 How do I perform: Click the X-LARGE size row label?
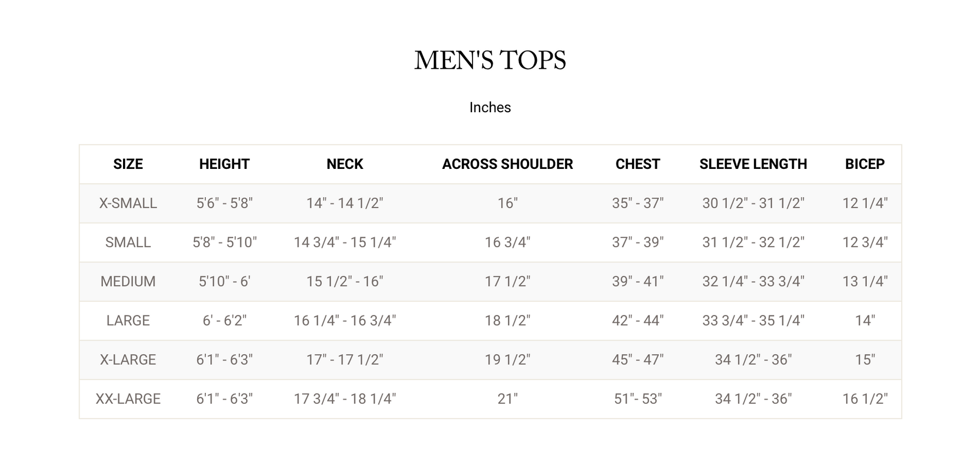click(x=128, y=360)
